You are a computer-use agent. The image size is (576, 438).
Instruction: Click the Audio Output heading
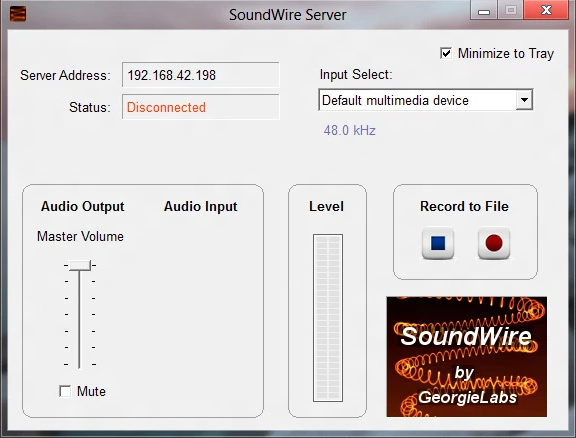(83, 207)
